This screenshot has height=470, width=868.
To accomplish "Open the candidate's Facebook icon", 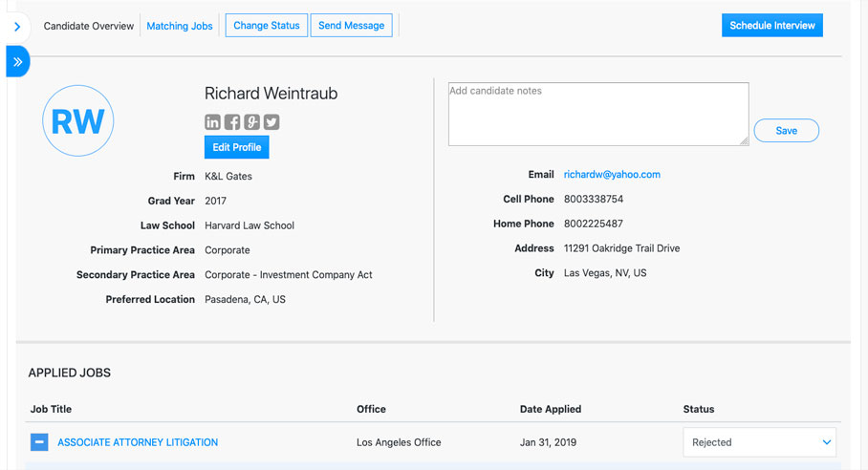I will click(x=232, y=121).
